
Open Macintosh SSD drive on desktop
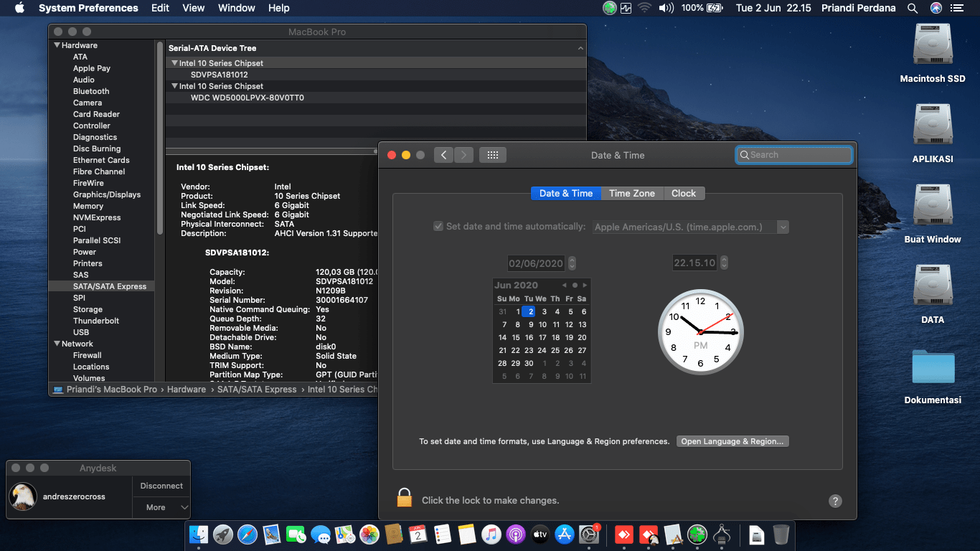click(933, 54)
